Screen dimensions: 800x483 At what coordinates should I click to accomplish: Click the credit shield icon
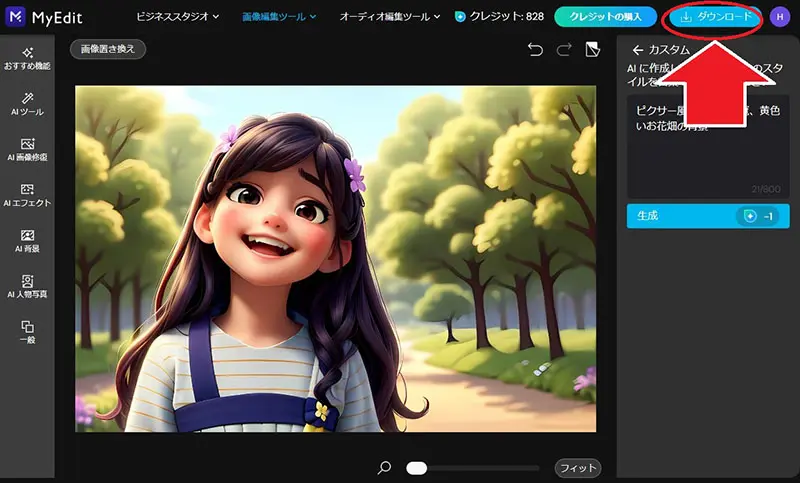(460, 17)
